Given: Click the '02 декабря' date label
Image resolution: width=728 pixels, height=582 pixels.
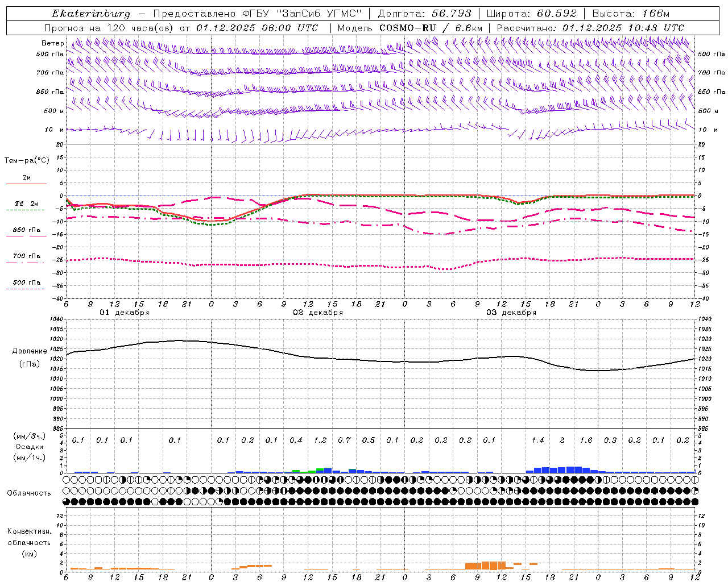Looking at the screenshot, I should pyautogui.click(x=318, y=313).
